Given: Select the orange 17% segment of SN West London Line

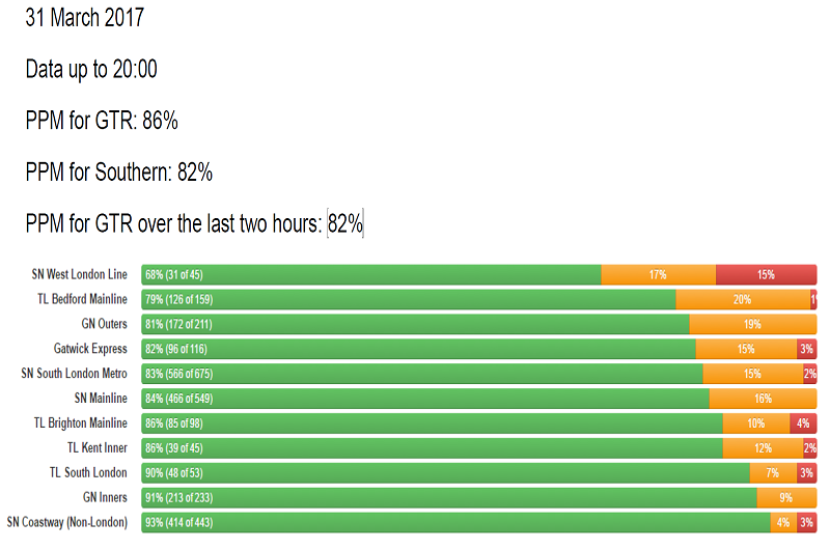Looking at the screenshot, I should (x=658, y=275).
